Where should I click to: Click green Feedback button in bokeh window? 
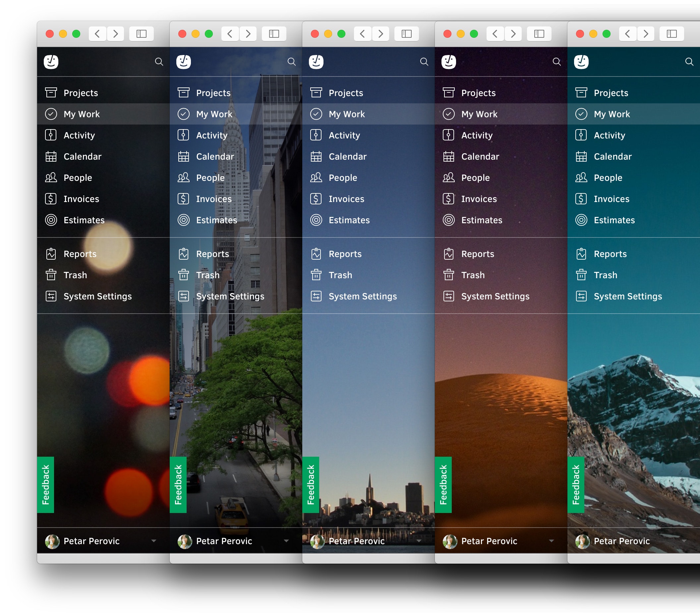click(x=45, y=485)
